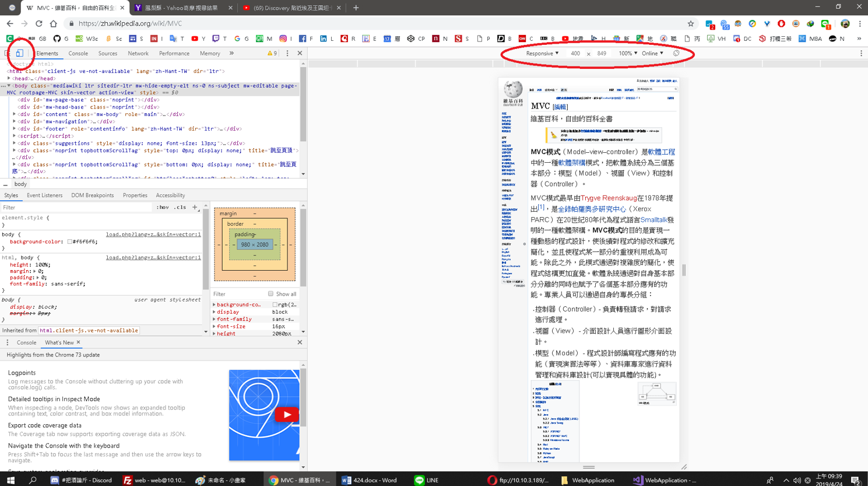Image resolution: width=868 pixels, height=486 pixels.
Task: Expand the div id footer node
Action: [x=15, y=129]
